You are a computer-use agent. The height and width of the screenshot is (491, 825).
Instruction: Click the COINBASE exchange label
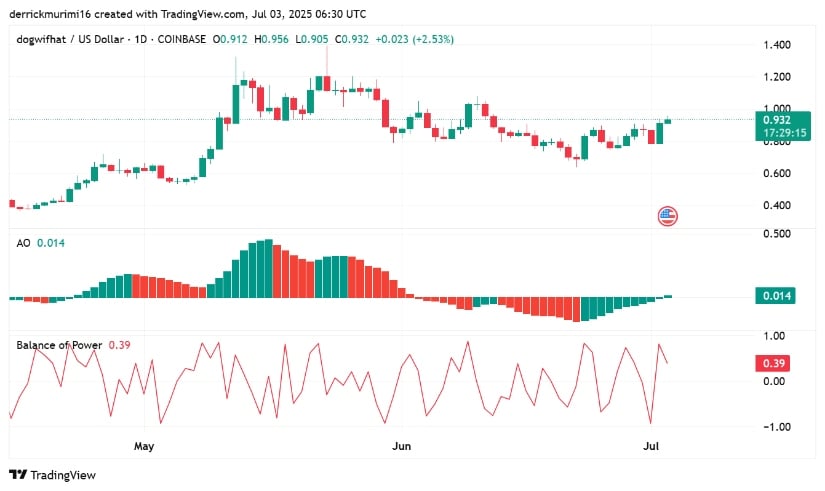pos(182,39)
